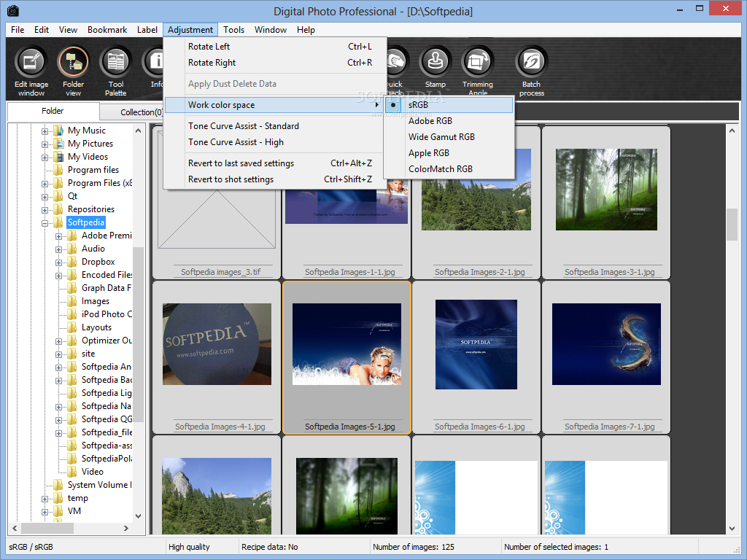Click the My Pictures folder icon
Screen dimensions: 747x560
58,144
